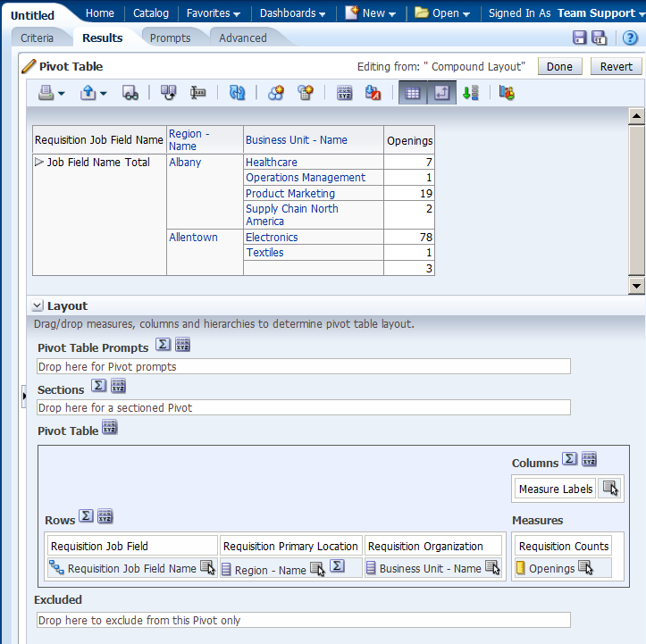This screenshot has width=646, height=644.
Task: Open help with the question mark icon
Action: click(x=630, y=38)
